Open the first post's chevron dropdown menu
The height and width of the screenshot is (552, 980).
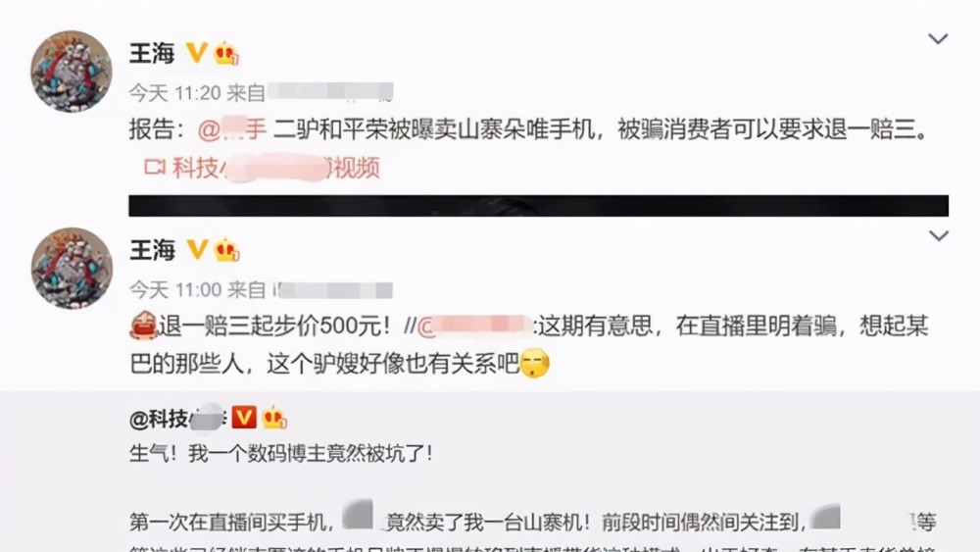click(938, 39)
